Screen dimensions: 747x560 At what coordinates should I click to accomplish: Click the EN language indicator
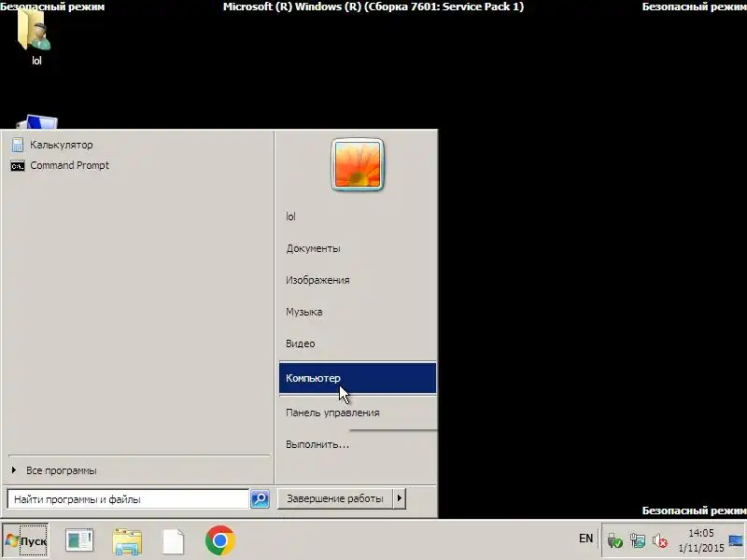586,539
